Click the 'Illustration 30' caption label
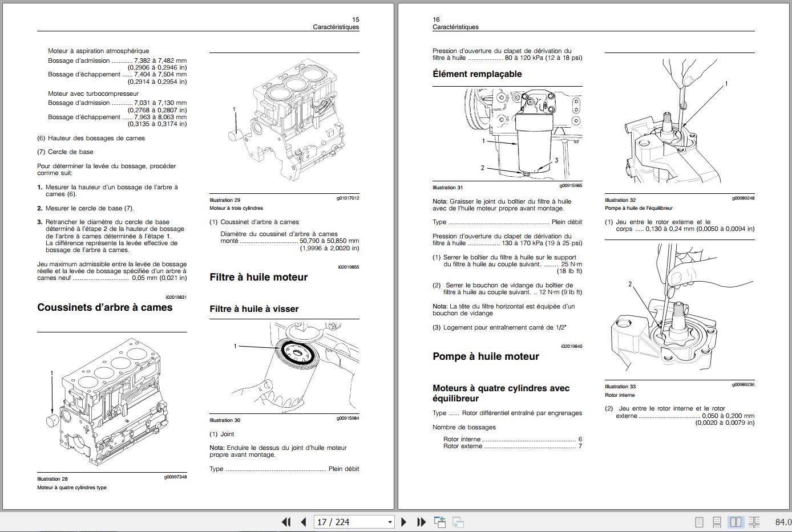This screenshot has height=532, width=792. pos(225,420)
